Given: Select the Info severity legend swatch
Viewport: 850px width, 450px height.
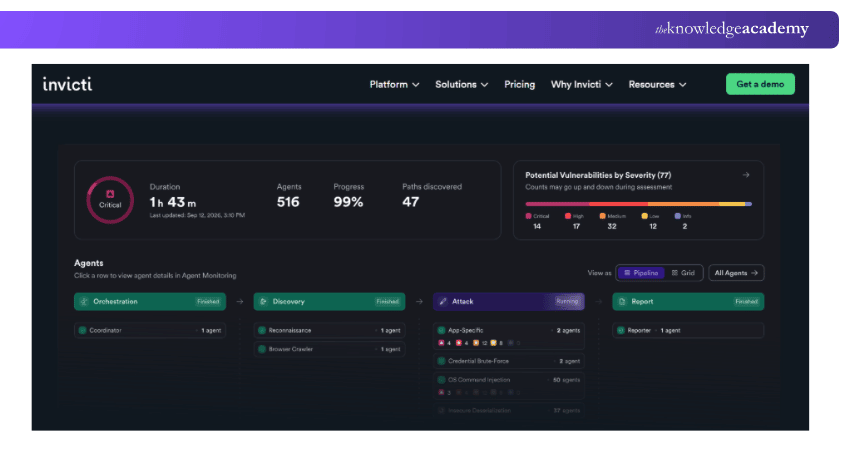Looking at the screenshot, I should coord(678,216).
